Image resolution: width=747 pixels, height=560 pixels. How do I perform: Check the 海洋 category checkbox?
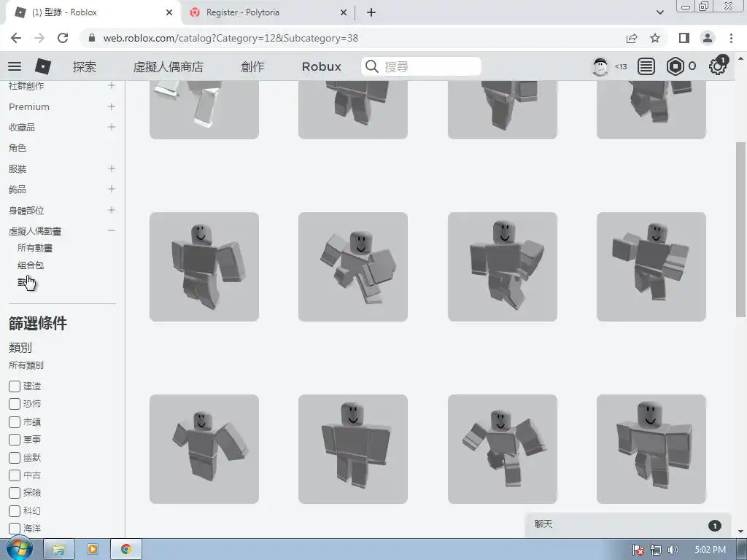click(15, 529)
